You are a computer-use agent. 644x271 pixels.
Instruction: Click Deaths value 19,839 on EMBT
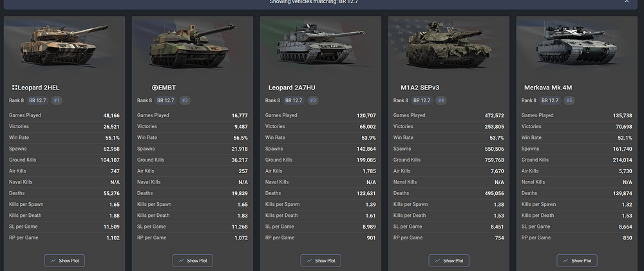240,193
